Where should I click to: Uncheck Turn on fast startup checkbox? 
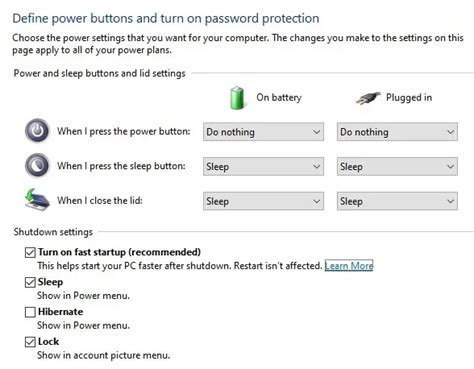pyautogui.click(x=30, y=252)
